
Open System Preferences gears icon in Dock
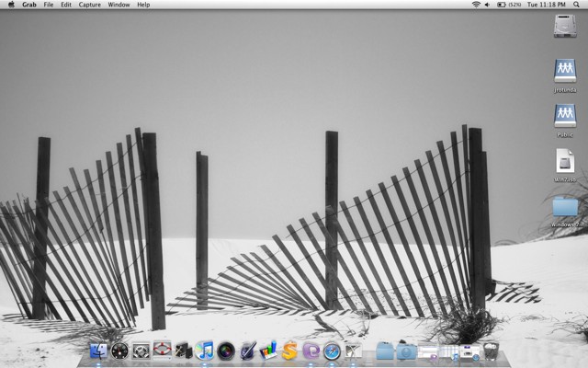pyautogui.click(x=141, y=351)
